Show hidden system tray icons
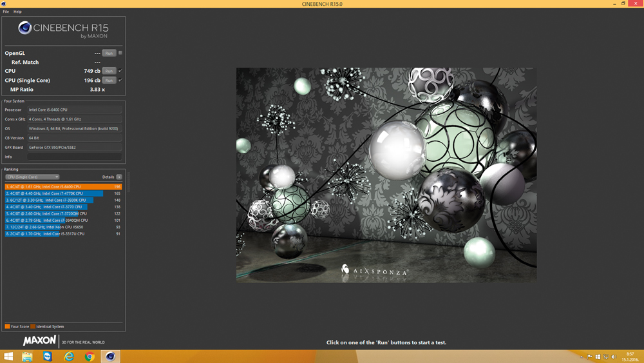The width and height of the screenshot is (644, 363). tap(581, 357)
